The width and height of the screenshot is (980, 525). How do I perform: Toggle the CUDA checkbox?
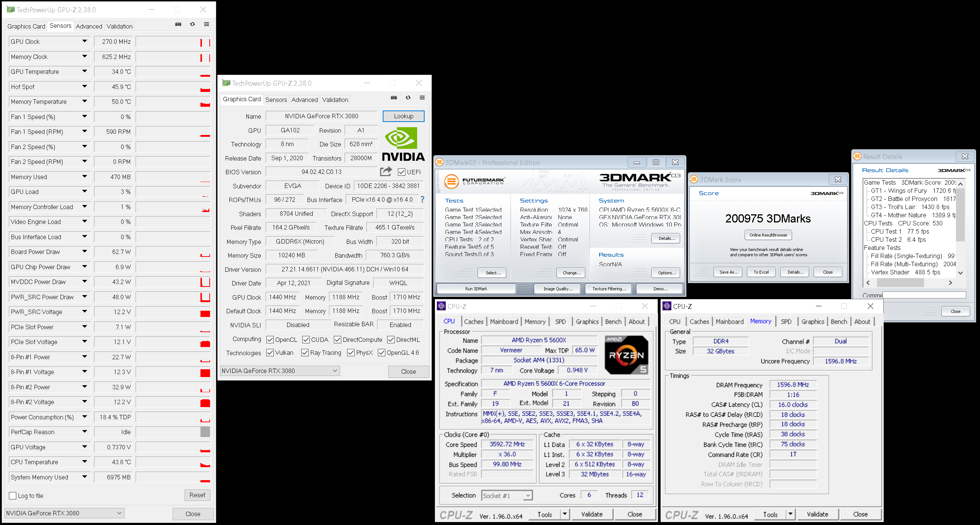[x=306, y=340]
